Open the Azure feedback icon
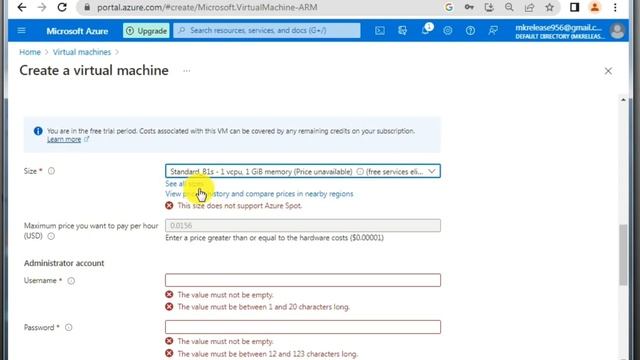 [x=493, y=31]
